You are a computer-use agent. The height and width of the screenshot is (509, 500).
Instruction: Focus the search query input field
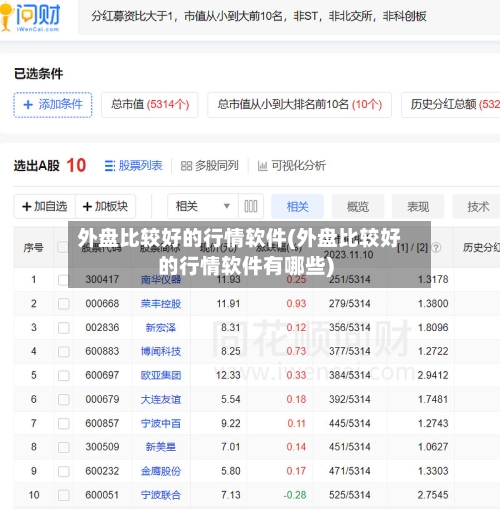[289, 17]
